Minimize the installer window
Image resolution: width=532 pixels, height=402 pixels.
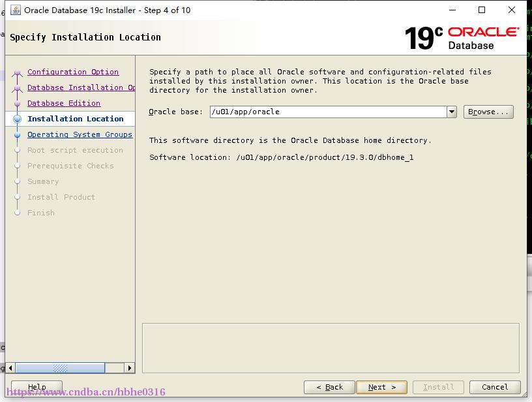pyautogui.click(x=452, y=10)
